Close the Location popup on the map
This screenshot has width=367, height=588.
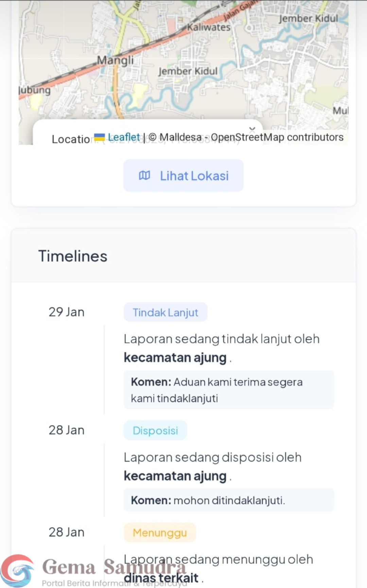tap(252, 129)
